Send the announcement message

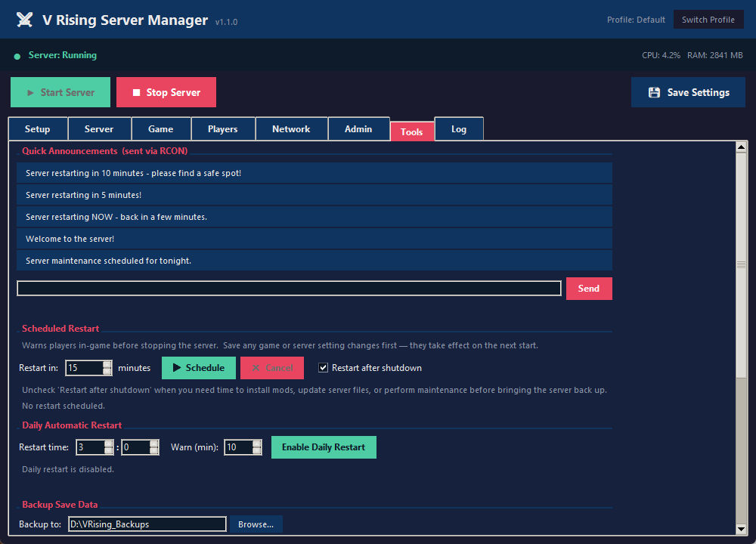pyautogui.click(x=589, y=288)
